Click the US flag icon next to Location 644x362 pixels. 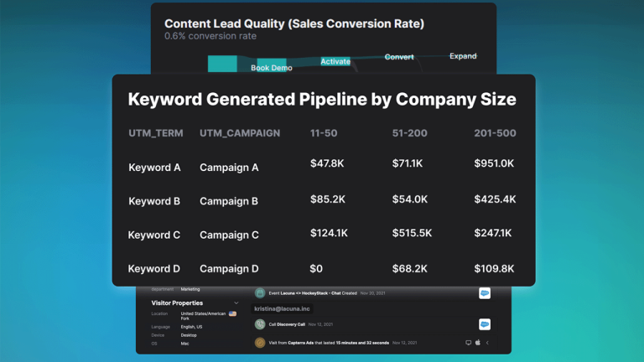(x=232, y=313)
